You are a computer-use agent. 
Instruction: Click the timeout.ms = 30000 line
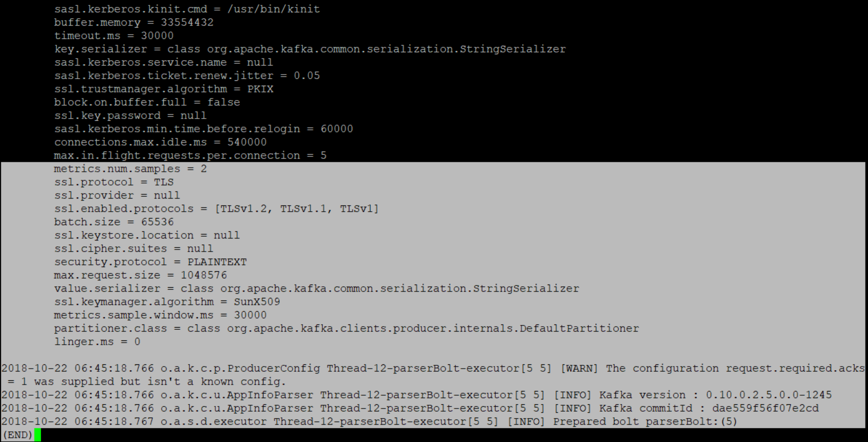tap(114, 36)
